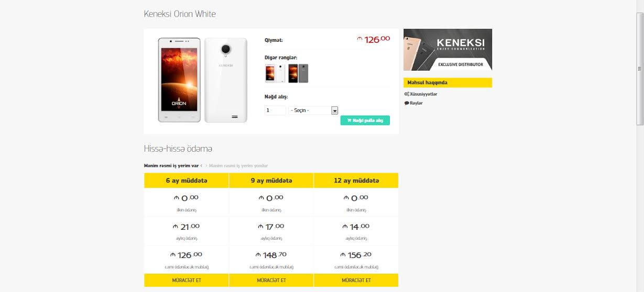Click MÜRACİƏT ET under 12 ay müddətə
Image resolution: width=644 pixels, height=292 pixels.
click(x=356, y=280)
